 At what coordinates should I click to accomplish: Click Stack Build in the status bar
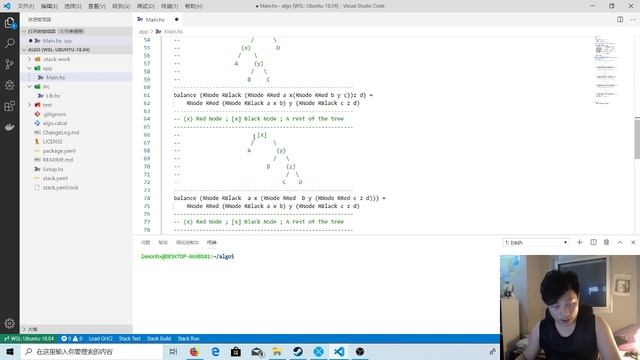[x=159, y=338]
